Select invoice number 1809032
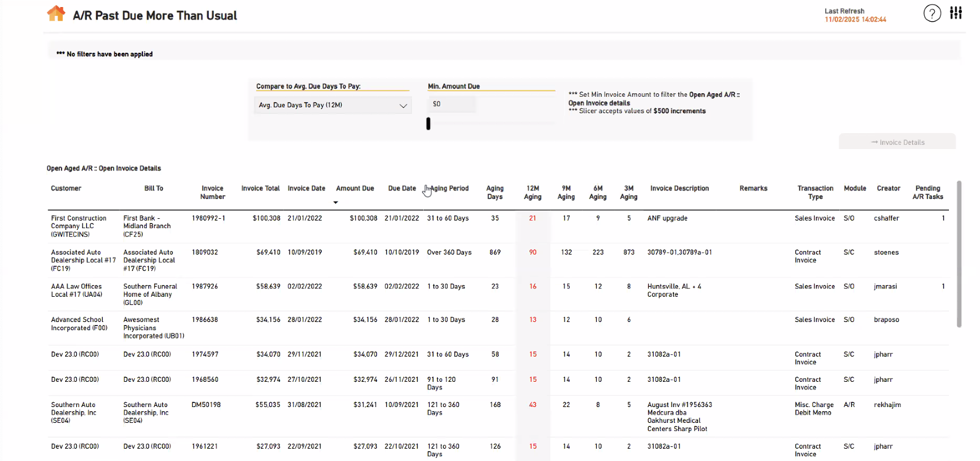Image resolution: width=980 pixels, height=461 pixels. pos(205,252)
